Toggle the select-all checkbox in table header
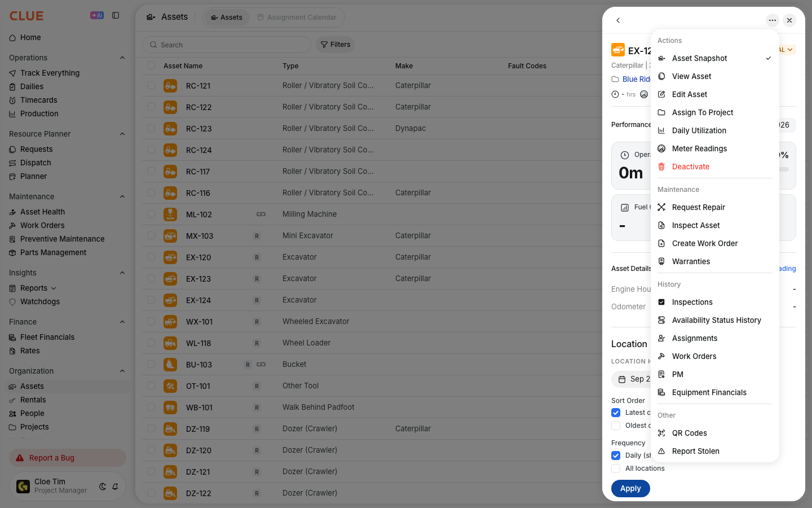 [151, 65]
